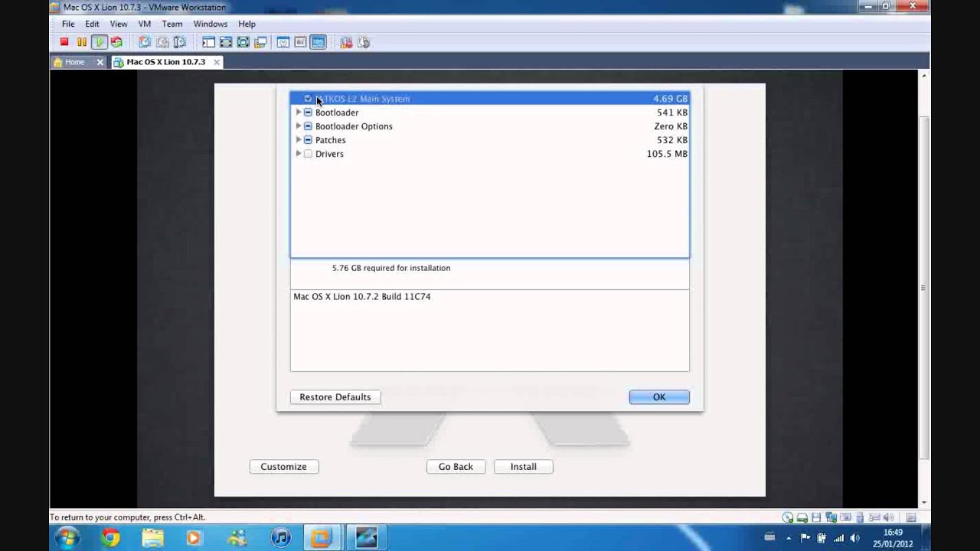Expand the Drivers disclosure triangle

point(299,154)
